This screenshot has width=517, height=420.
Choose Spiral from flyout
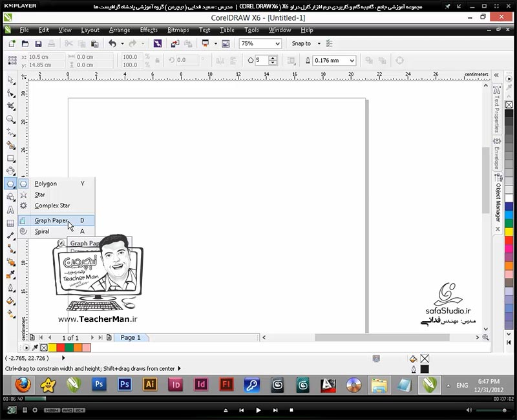[x=56, y=231]
